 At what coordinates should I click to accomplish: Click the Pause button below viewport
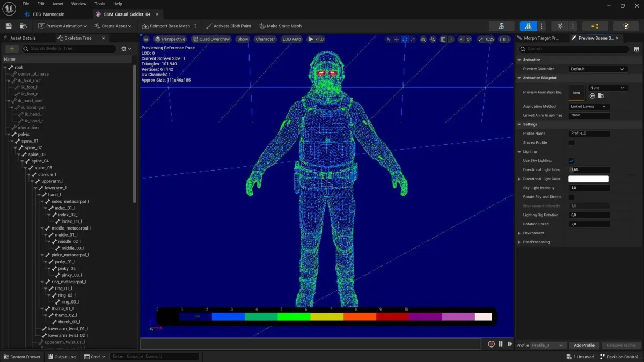501,344
